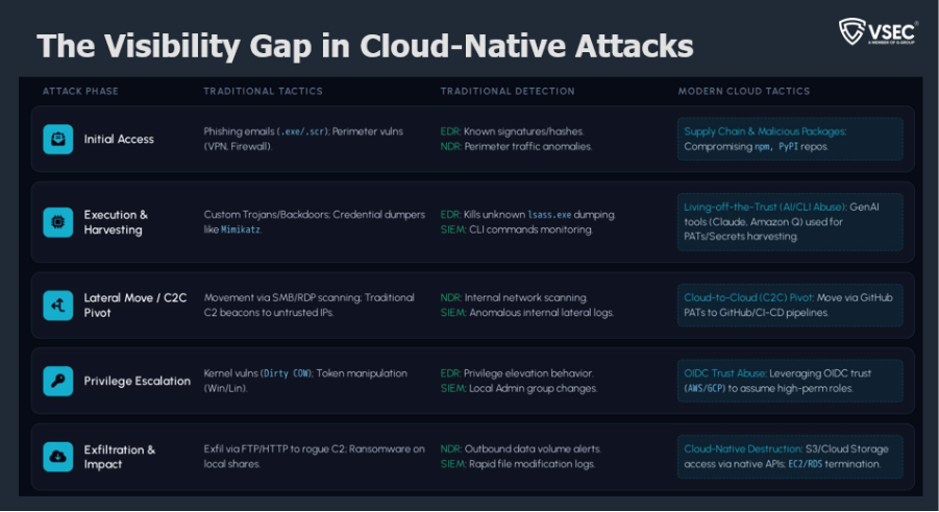Click the Living-off-the-Trust AI/CLI Abuse box

tap(790, 222)
